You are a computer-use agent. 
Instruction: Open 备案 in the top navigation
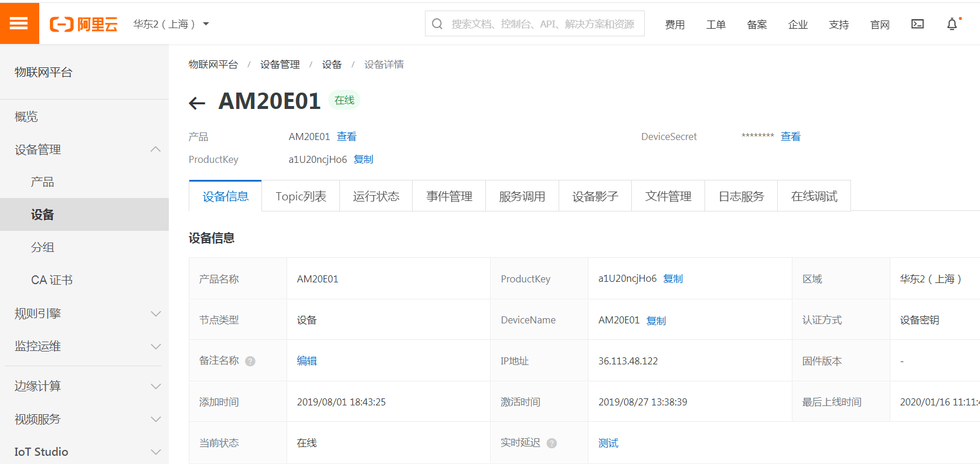point(757,25)
